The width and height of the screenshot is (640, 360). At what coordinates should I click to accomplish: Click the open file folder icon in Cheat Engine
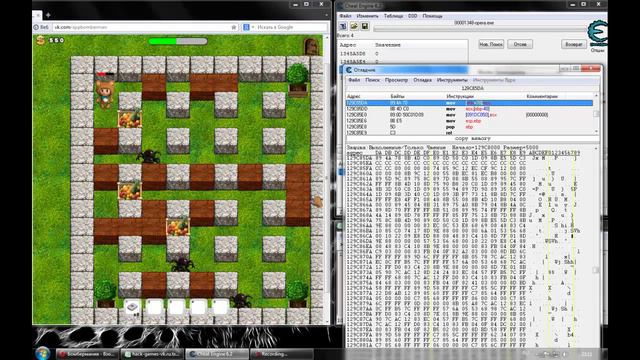click(x=354, y=27)
